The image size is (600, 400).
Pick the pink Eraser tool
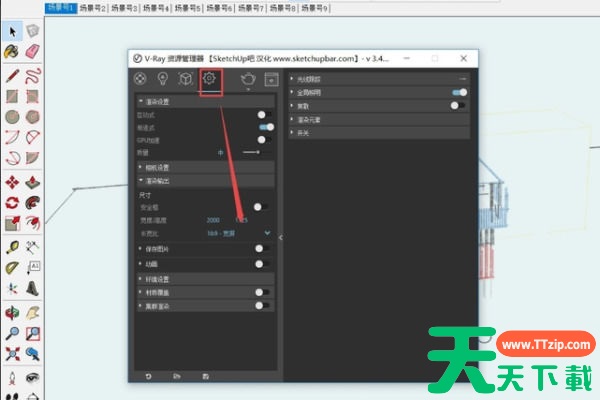(33, 51)
